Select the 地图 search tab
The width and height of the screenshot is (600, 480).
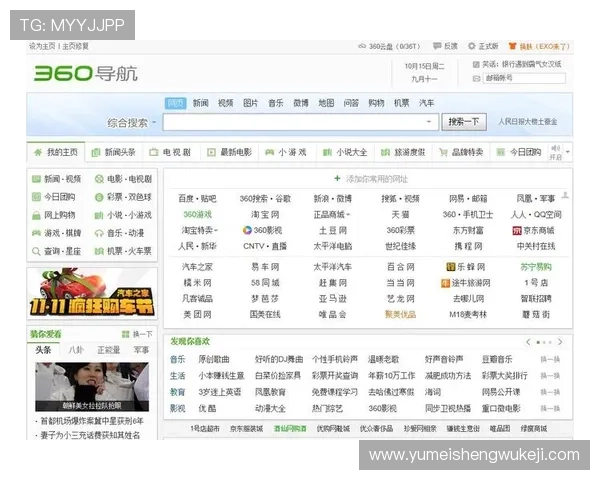pos(326,103)
